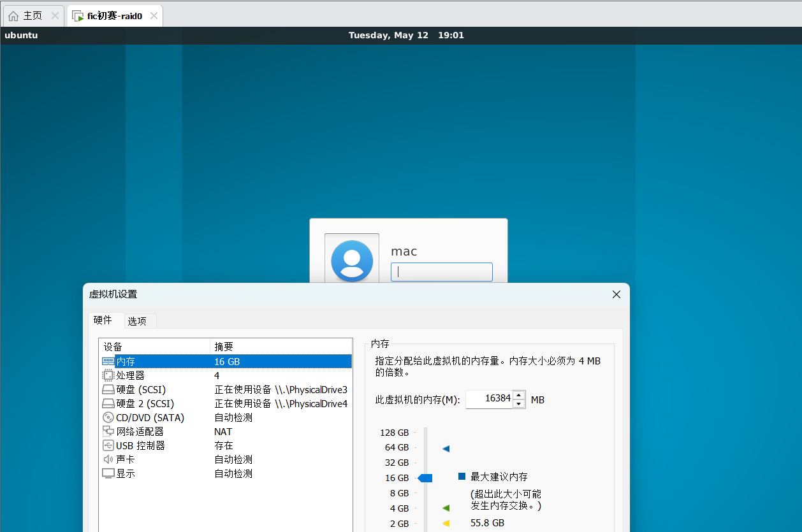The image size is (802, 532).
Task: Click the 存在 summary for USB controller
Action: pyautogui.click(x=224, y=445)
